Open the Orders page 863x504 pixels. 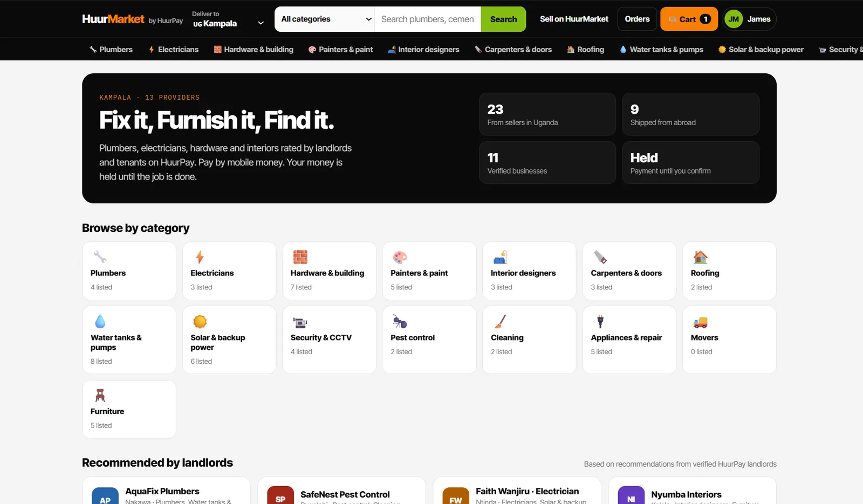637,19
